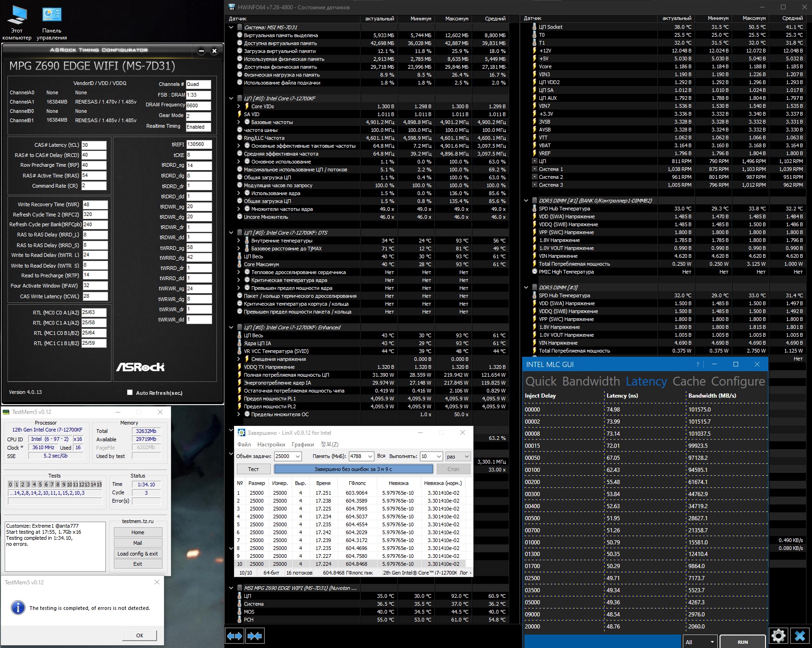This screenshot has height=648, width=812.
Task: Click the thermometer icon next to VR VCC Температура
Action: tap(240, 351)
